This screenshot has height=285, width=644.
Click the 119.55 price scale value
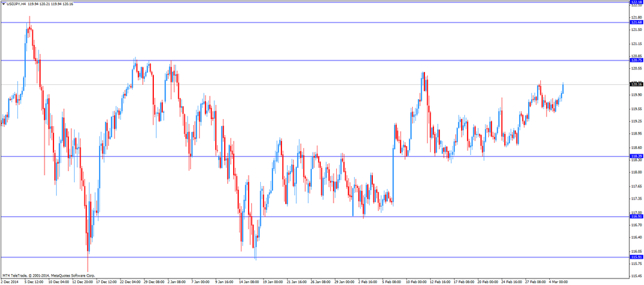(636, 109)
